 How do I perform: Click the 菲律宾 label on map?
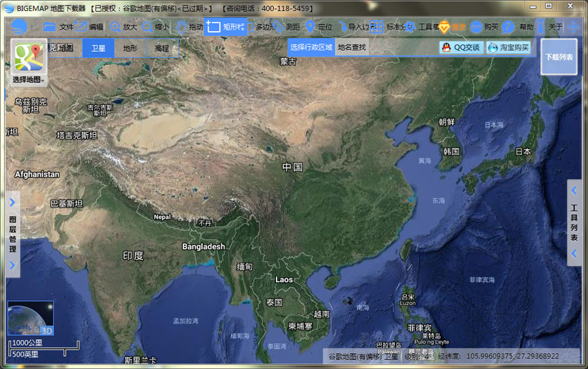click(419, 328)
